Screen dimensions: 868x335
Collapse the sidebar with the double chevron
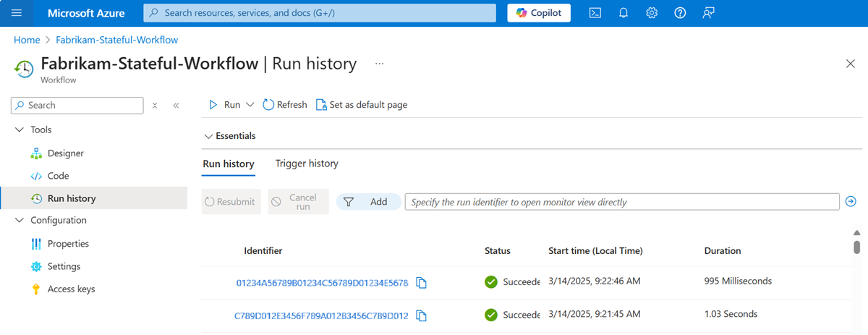coord(176,106)
